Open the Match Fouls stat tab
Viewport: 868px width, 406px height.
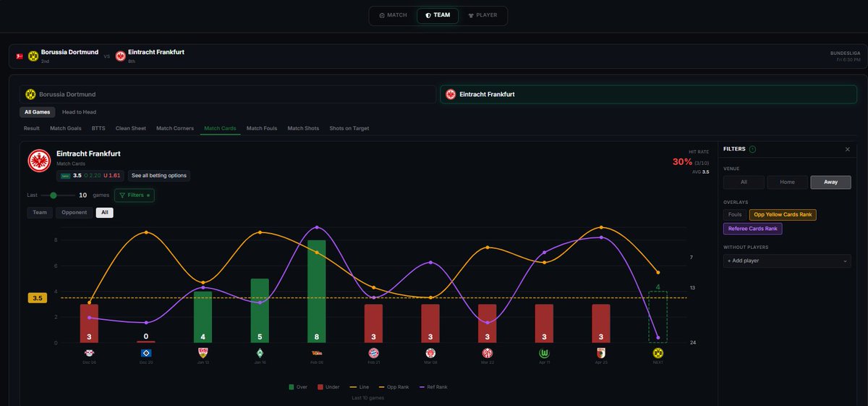click(262, 128)
